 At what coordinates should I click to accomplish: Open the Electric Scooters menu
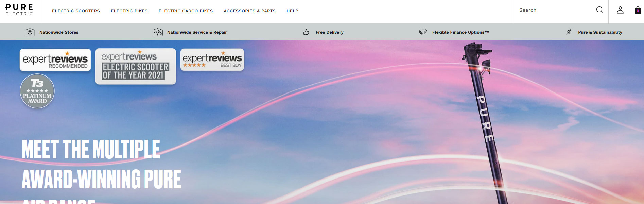click(x=76, y=11)
